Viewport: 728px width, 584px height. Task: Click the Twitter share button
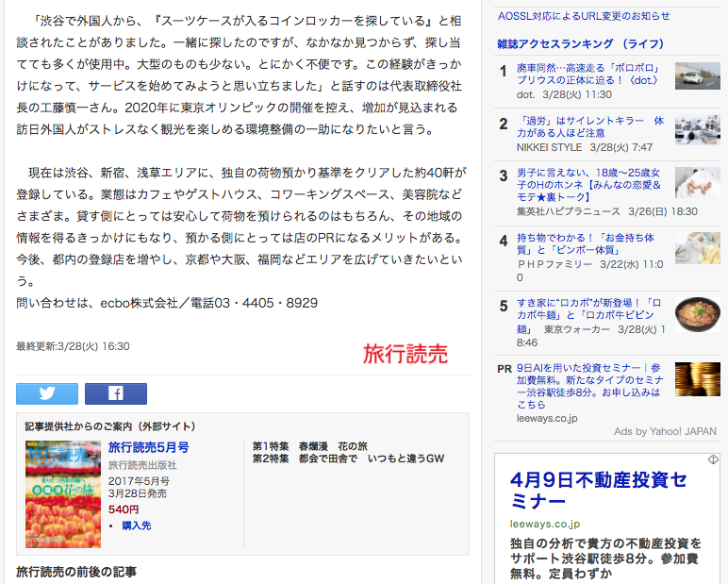46,393
